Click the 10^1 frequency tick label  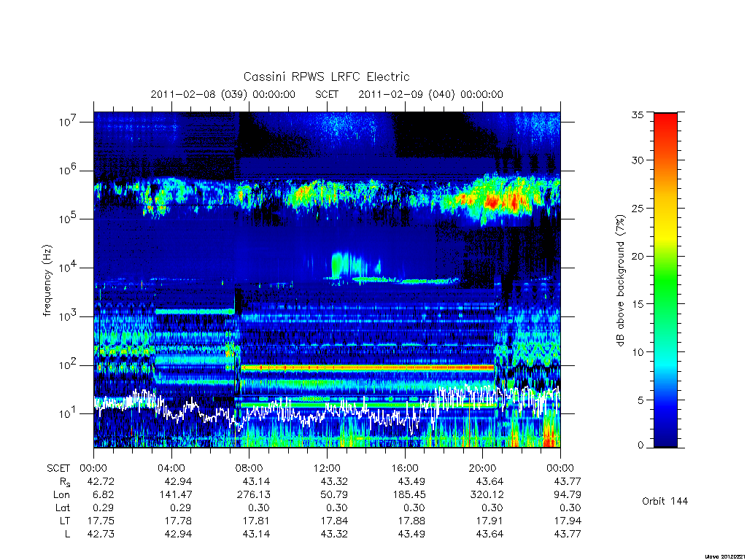pyautogui.click(x=68, y=414)
